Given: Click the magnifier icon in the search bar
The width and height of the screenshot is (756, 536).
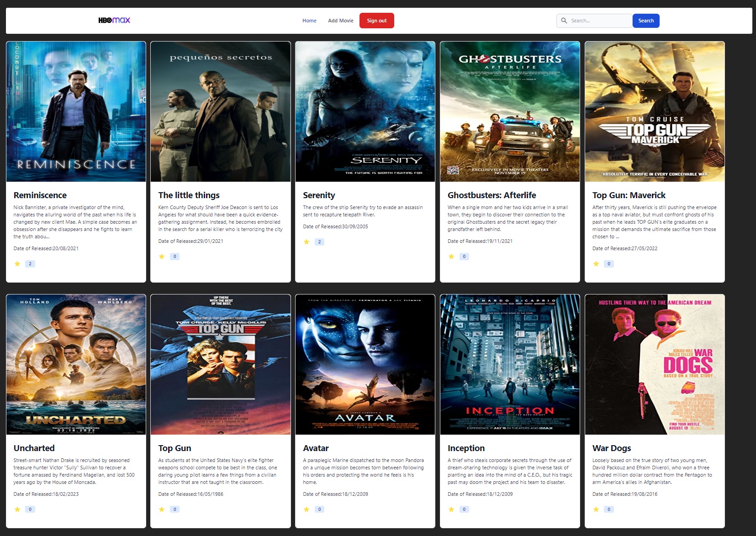Looking at the screenshot, I should pos(565,20).
